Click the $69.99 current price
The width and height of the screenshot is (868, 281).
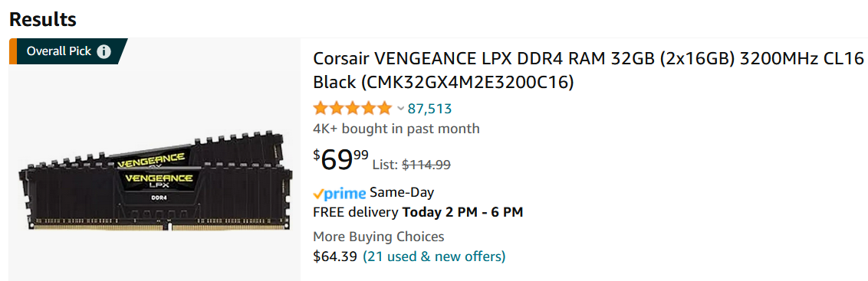pos(341,160)
